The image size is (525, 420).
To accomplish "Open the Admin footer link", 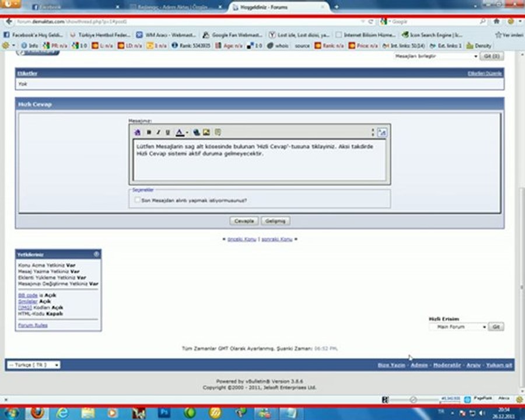I will 419,365.
